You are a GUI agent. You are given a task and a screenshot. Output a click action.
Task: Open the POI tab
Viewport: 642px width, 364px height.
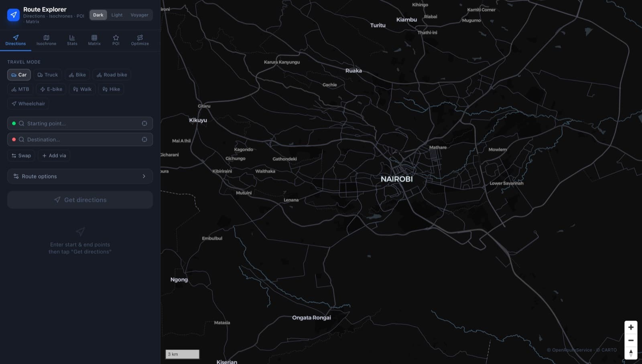coord(116,40)
